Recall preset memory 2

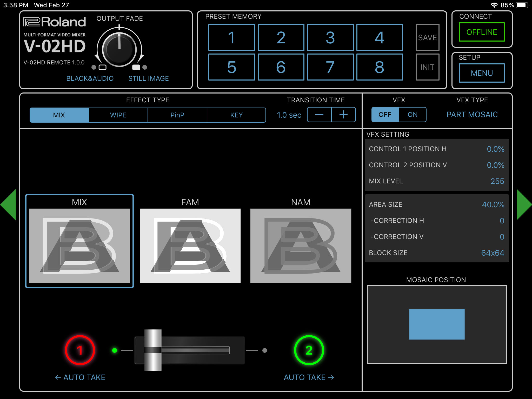tap(281, 37)
